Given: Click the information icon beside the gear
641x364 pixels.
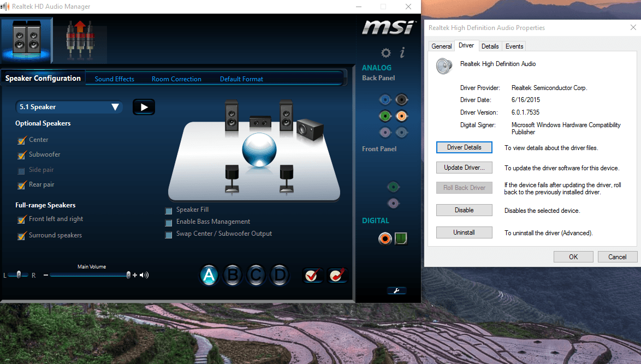Looking at the screenshot, I should pos(402,53).
